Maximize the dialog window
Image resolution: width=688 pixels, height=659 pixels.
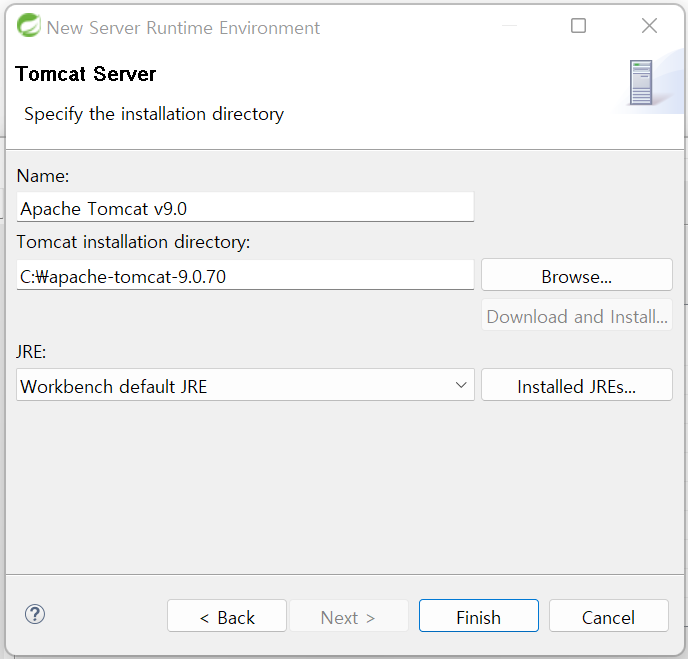pyautogui.click(x=578, y=26)
